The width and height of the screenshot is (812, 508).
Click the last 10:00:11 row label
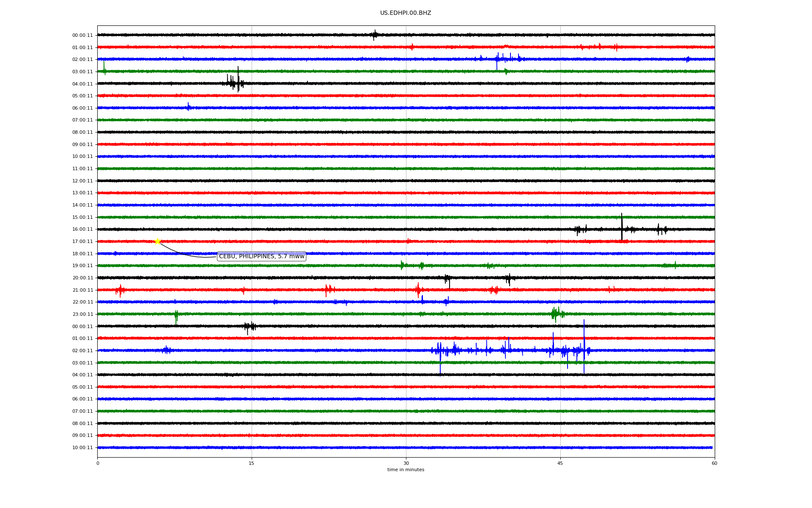tap(82, 448)
